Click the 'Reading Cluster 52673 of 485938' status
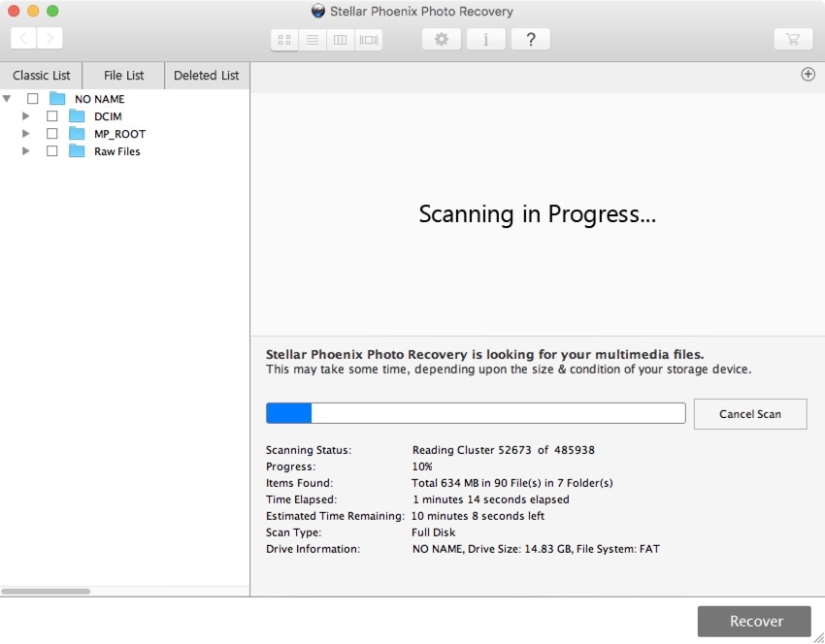The height and width of the screenshot is (644, 825). tap(504, 450)
